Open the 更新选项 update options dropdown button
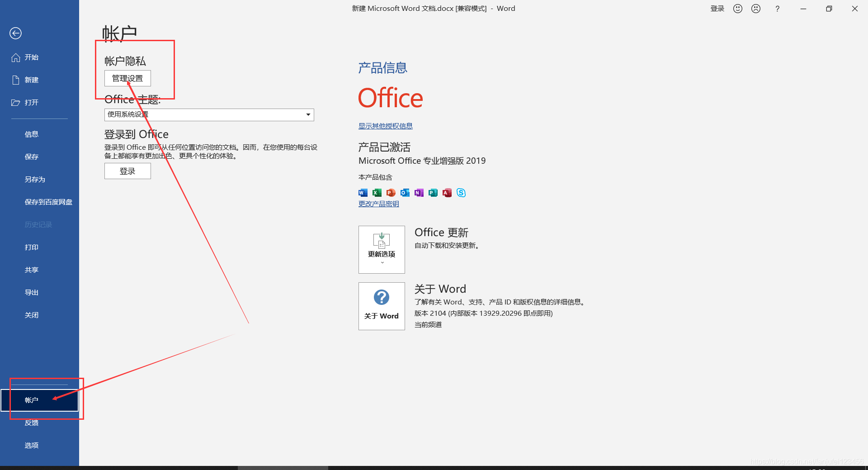 [382, 250]
